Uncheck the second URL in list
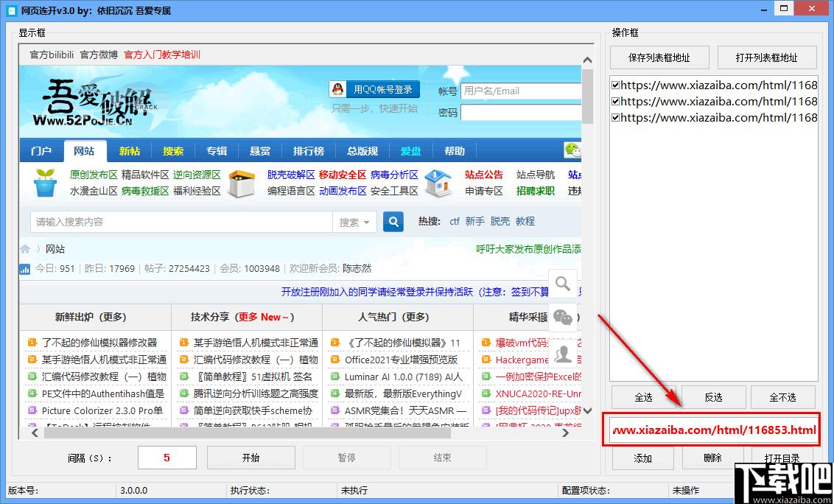This screenshot has width=834, height=504. tap(615, 101)
